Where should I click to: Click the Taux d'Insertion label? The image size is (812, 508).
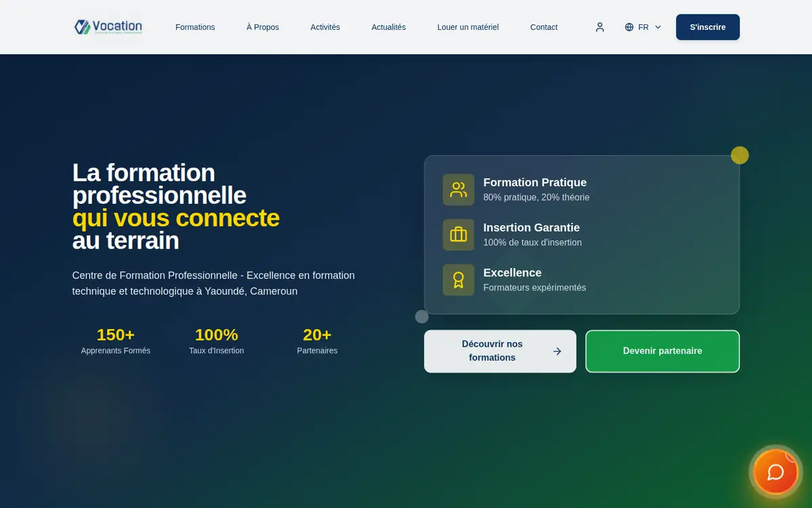217,351
